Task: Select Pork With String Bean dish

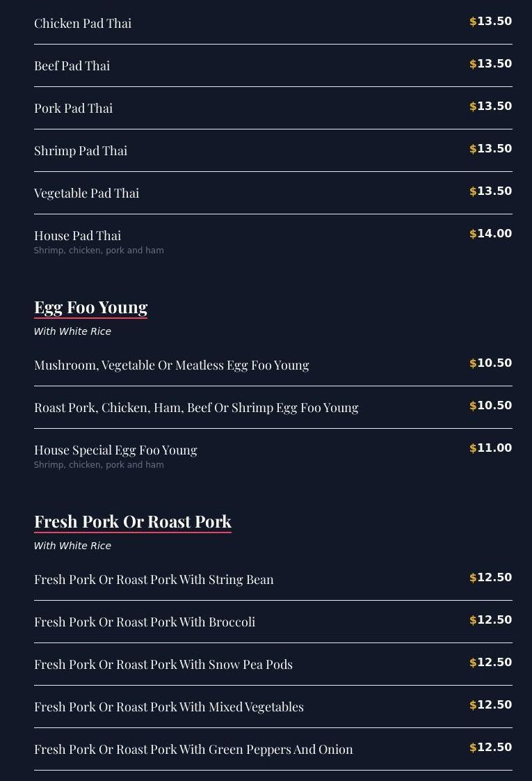Action: 154,579
